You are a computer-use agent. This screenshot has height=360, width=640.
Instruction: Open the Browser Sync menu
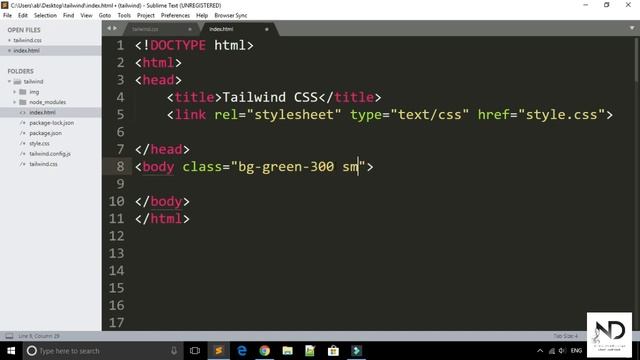[231, 15]
